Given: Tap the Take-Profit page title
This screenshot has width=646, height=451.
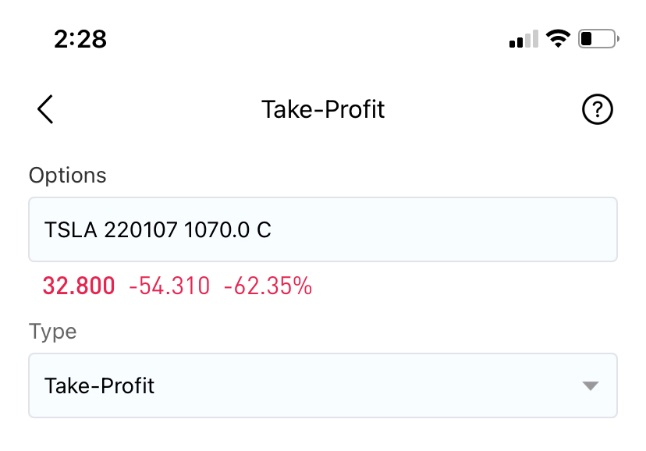Looking at the screenshot, I should (323, 110).
